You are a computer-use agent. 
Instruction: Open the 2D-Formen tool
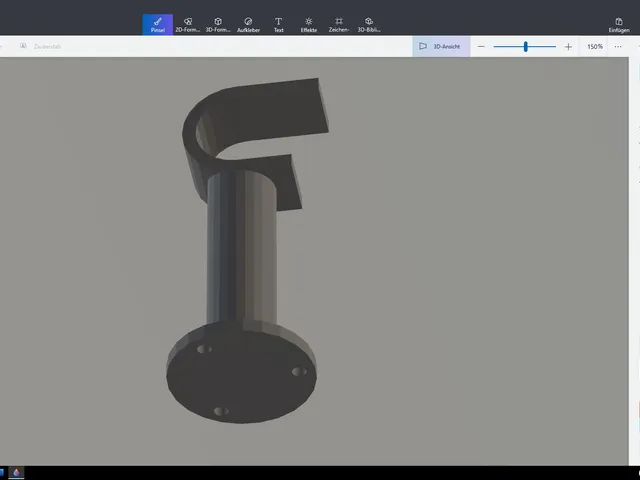pos(188,24)
